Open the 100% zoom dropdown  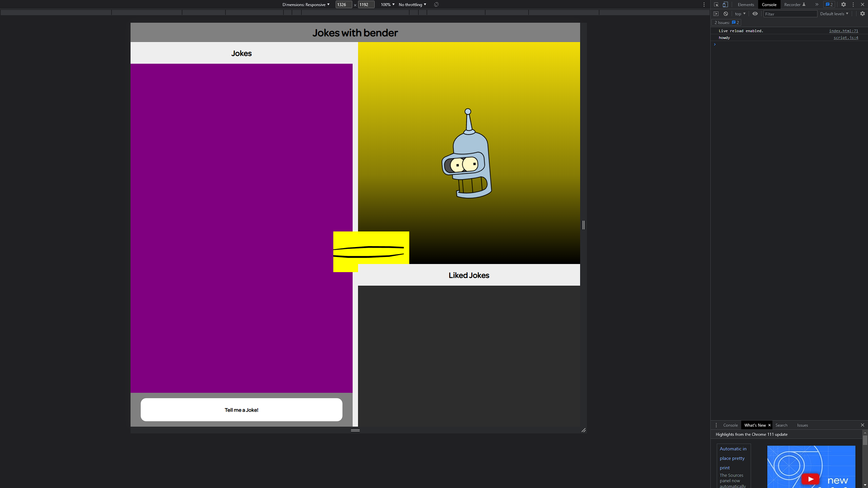388,4
